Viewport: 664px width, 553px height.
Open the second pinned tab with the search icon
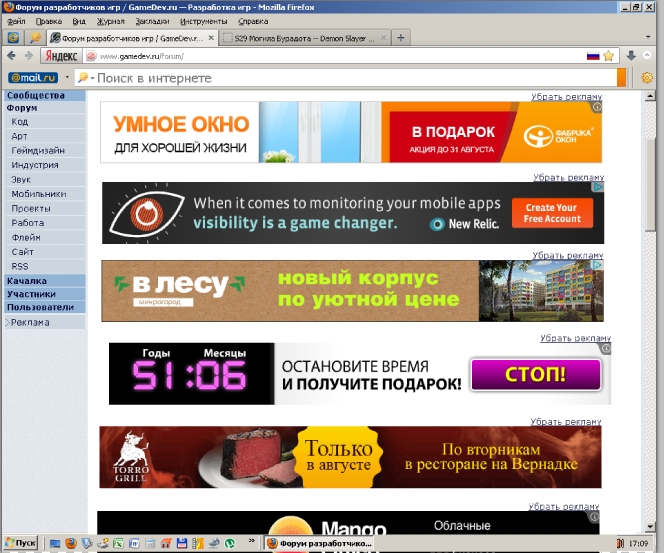point(36,38)
